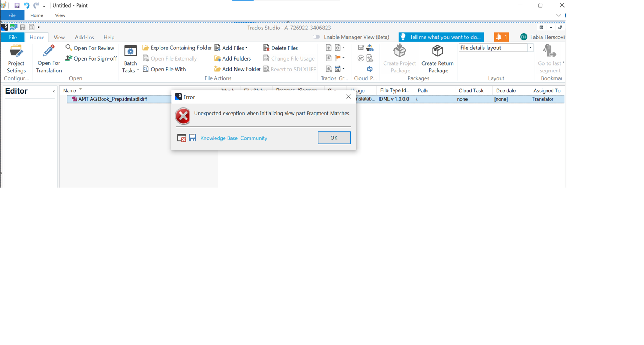
Task: Toggle Enable Manager View (Beta) switch
Action: tap(316, 37)
